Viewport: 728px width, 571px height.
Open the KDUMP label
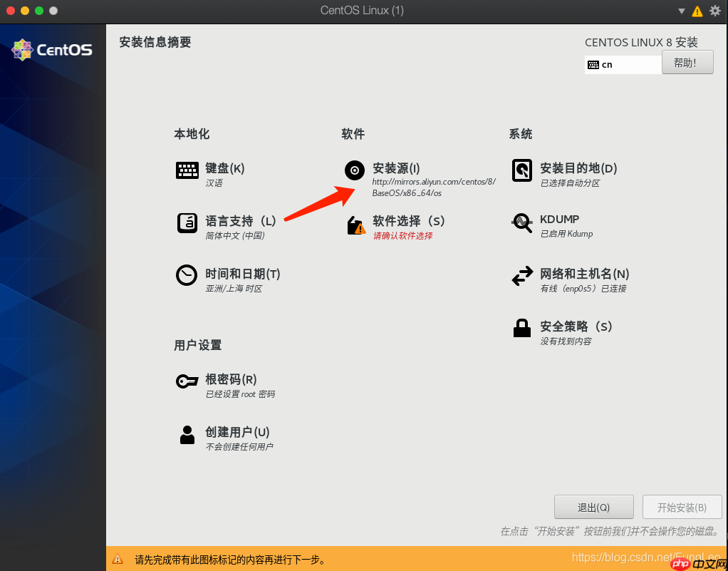pyautogui.click(x=559, y=220)
